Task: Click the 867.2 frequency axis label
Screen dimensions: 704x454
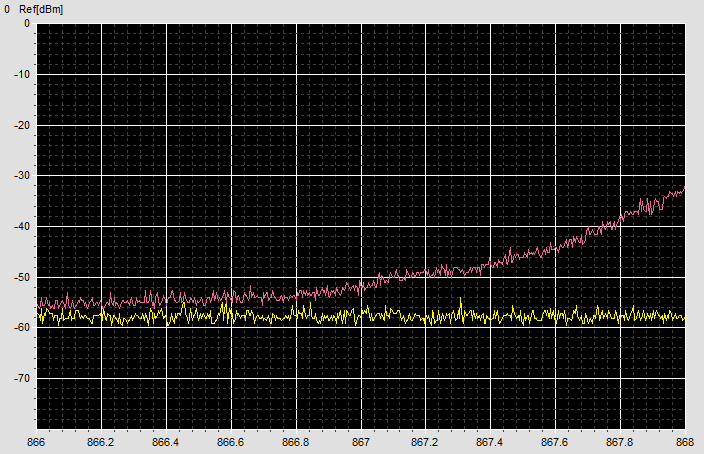Action: point(425,442)
